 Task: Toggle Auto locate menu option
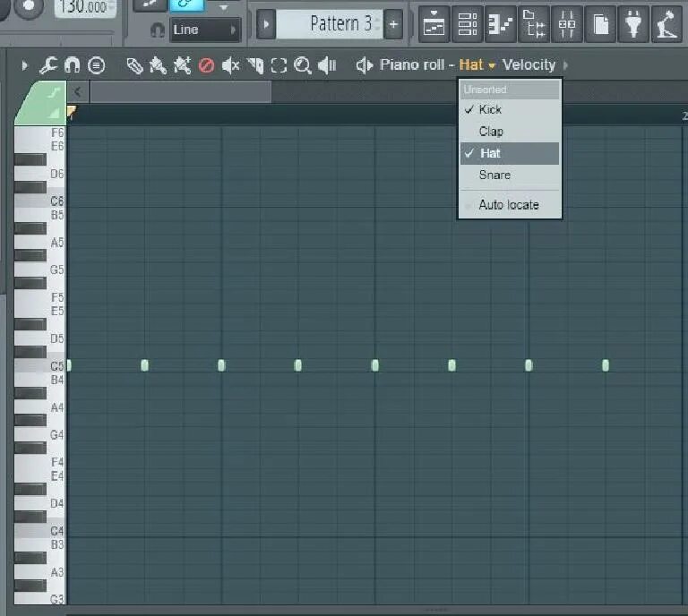510,205
